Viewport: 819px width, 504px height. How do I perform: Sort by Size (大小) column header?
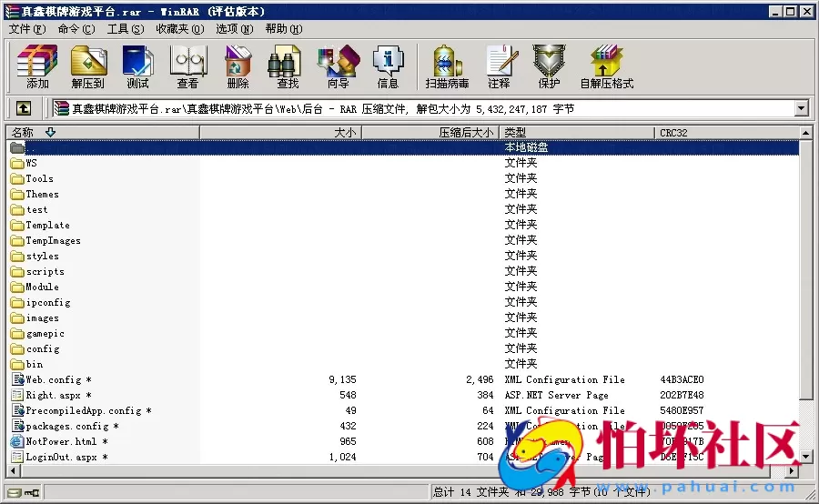[280, 133]
